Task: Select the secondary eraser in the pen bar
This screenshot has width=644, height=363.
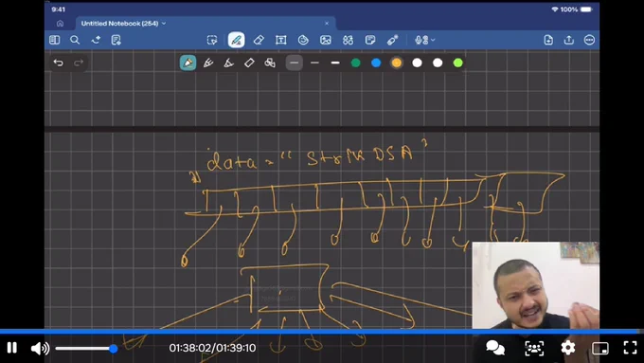Action: 249,63
